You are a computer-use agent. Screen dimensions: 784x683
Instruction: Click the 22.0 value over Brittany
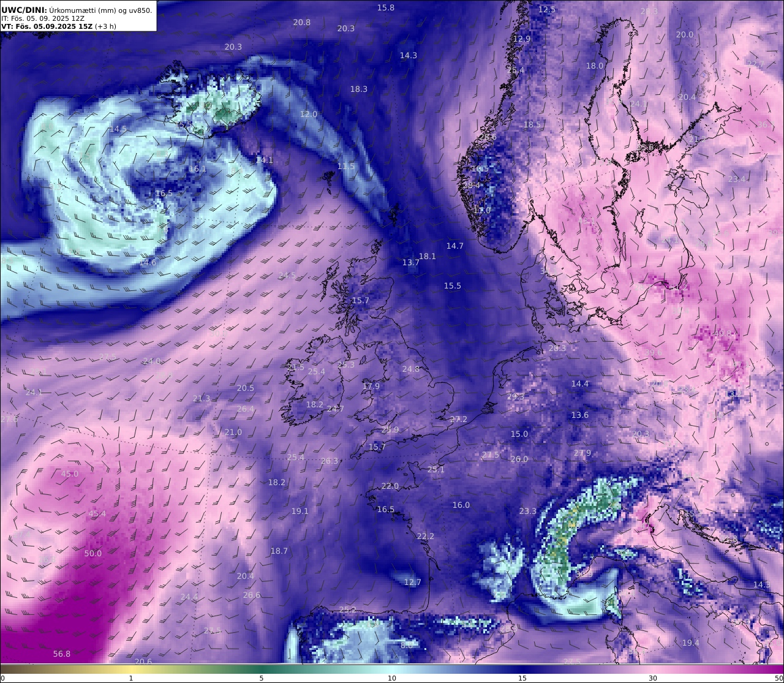390,486
